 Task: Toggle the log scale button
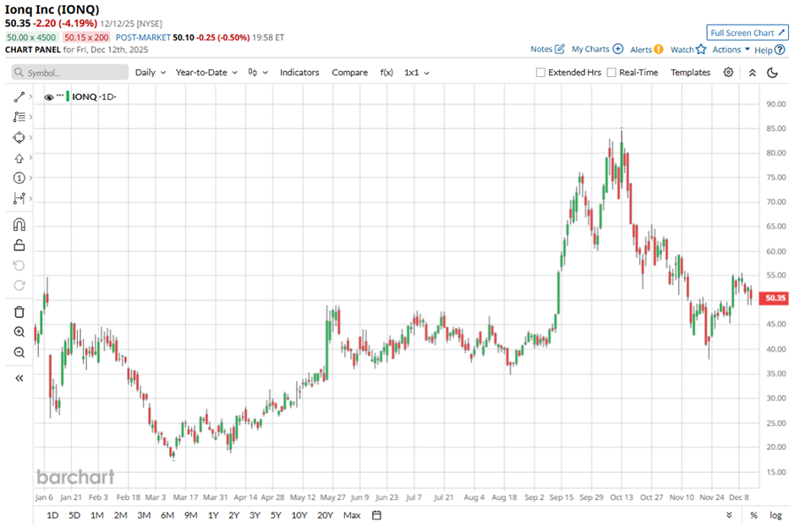click(x=776, y=515)
